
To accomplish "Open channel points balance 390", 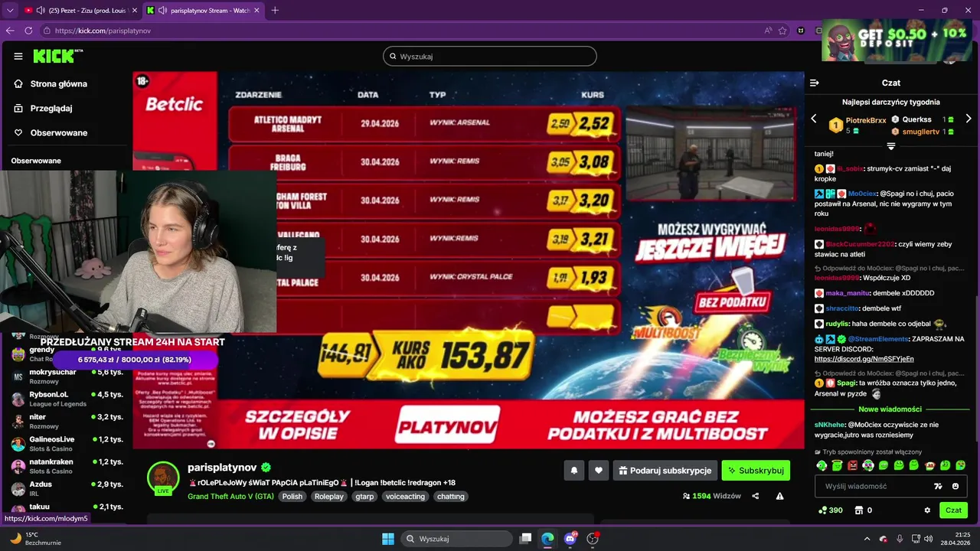I will [831, 510].
